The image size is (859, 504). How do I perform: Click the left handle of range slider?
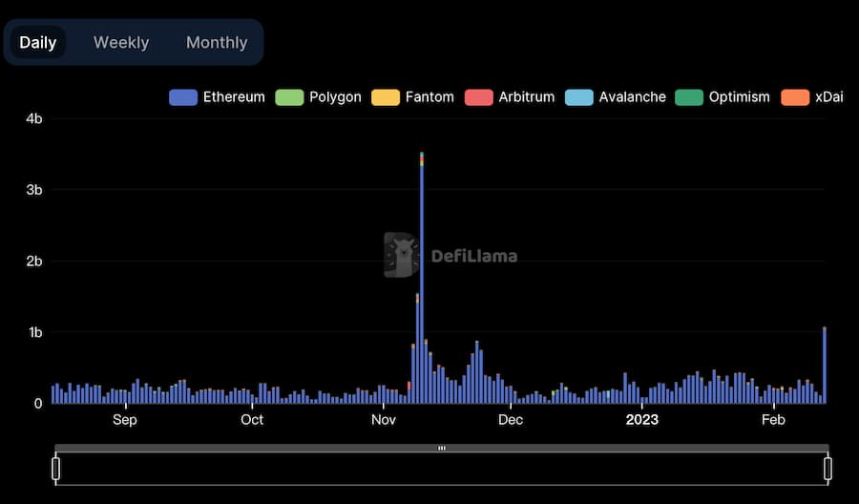tap(55, 468)
